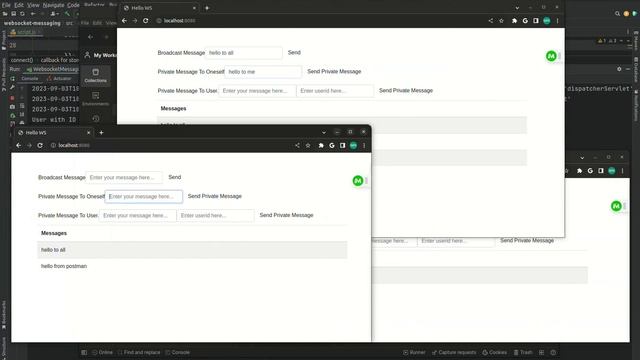Open three-dot menu in top browser window
This screenshot has height=360, width=640.
(x=558, y=20)
